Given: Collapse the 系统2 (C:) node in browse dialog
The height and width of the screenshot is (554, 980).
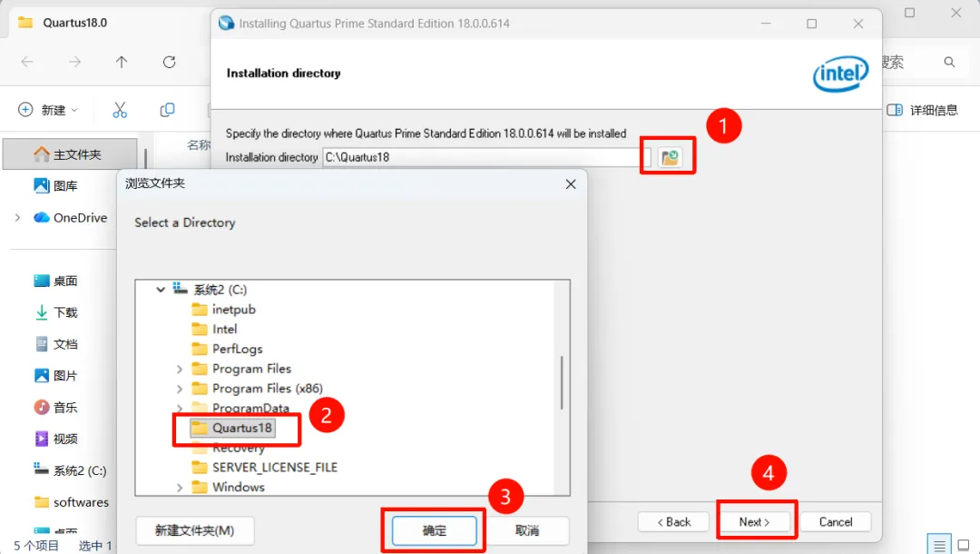Looking at the screenshot, I should pos(161,290).
